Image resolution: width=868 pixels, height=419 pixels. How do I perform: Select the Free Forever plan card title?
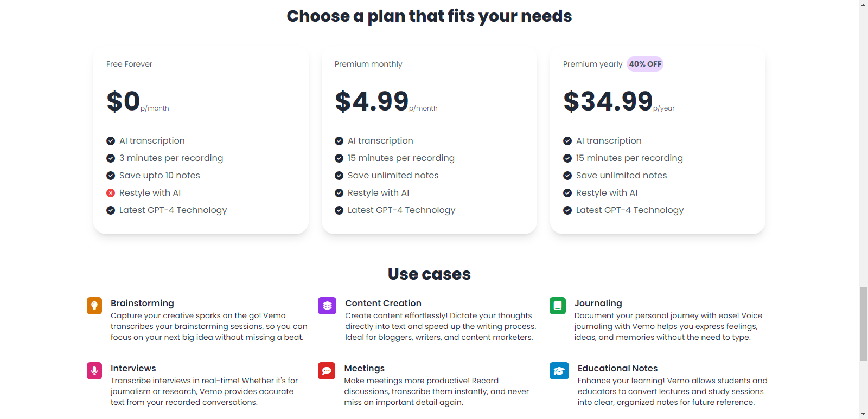(129, 64)
